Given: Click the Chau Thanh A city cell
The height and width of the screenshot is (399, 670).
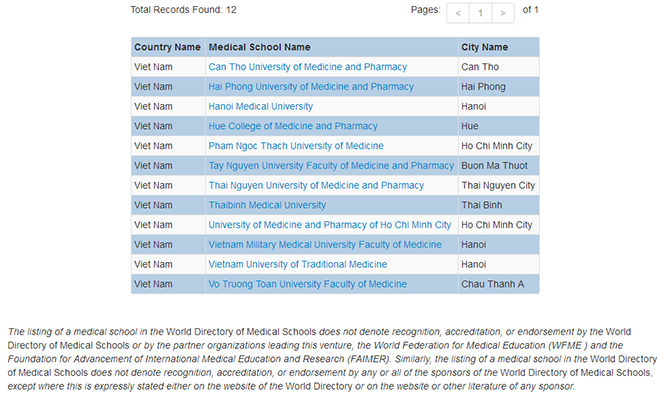Looking at the screenshot, I should pyautogui.click(x=499, y=284).
